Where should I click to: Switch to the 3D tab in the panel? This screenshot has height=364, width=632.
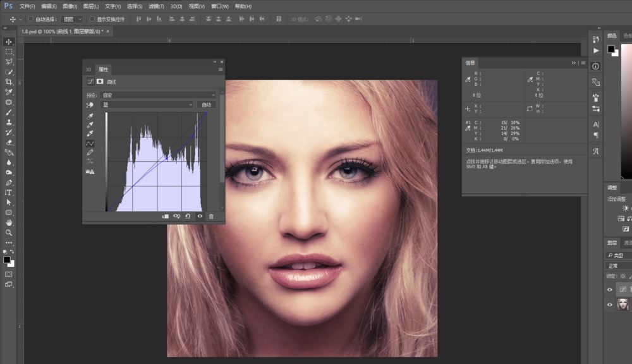click(88, 70)
